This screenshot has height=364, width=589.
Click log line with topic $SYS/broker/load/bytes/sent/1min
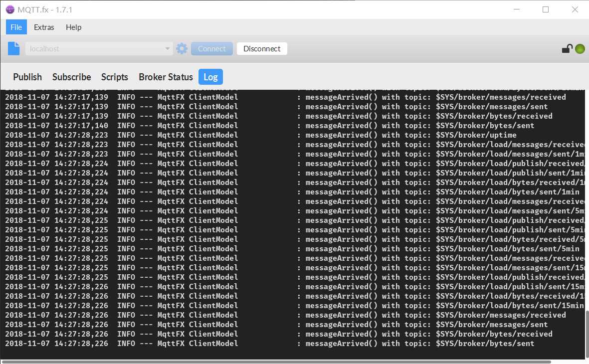(x=292, y=191)
